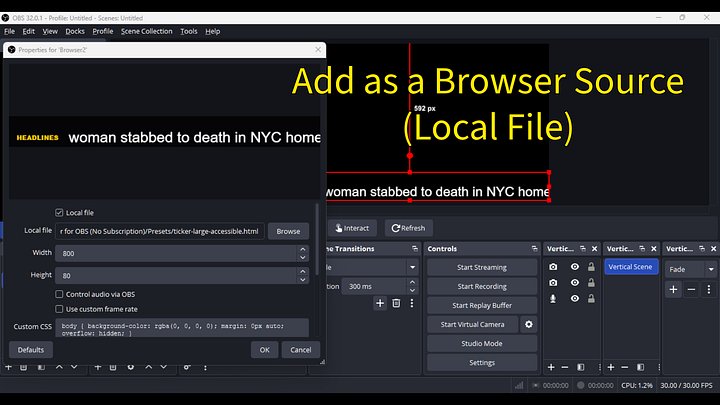
Task: Open audio mixer three-dot menu
Action: [x=205, y=367]
